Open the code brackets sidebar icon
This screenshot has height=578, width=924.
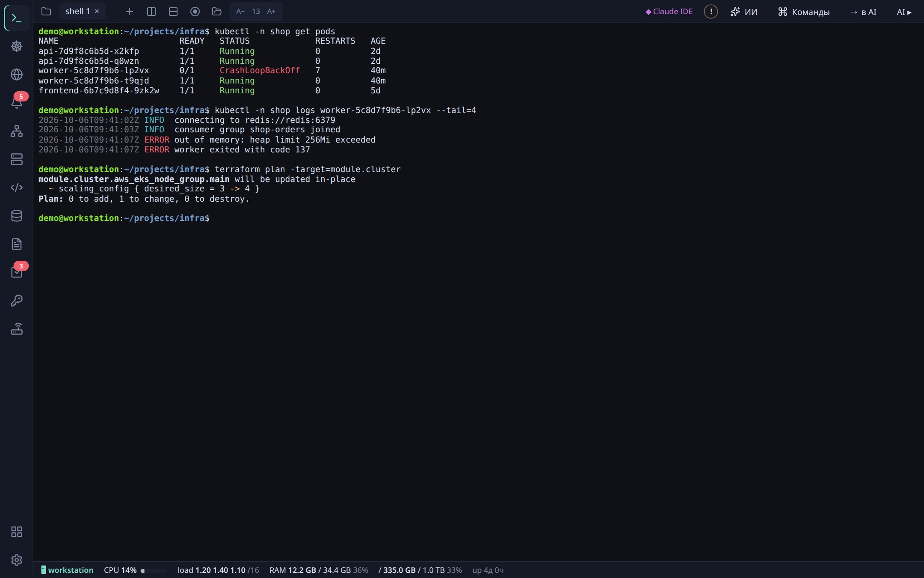(17, 188)
